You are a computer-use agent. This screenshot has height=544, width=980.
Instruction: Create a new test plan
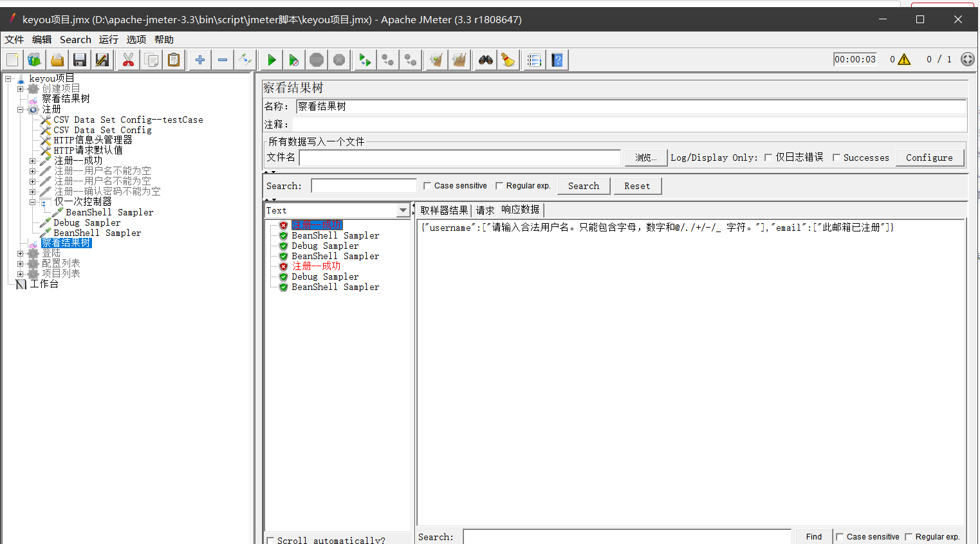(12, 59)
